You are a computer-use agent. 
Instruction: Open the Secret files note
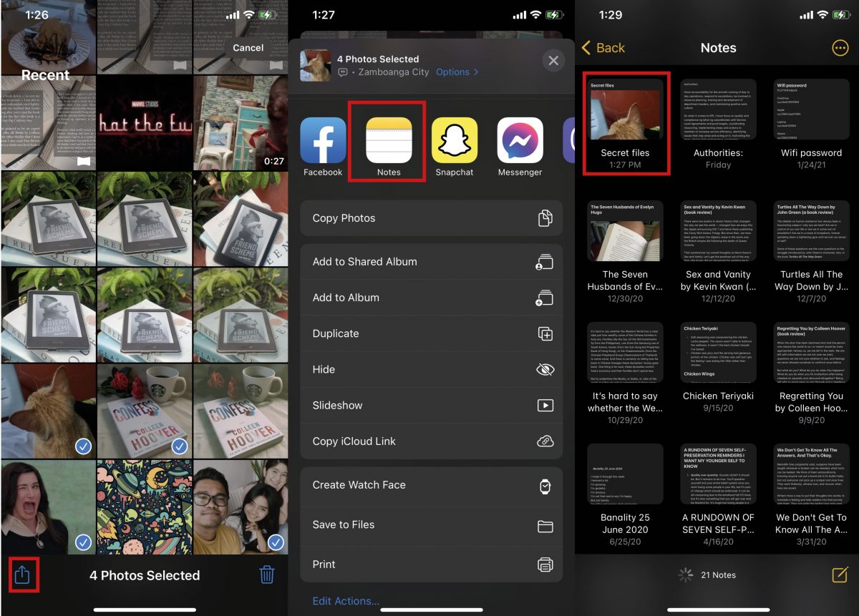coord(625,122)
